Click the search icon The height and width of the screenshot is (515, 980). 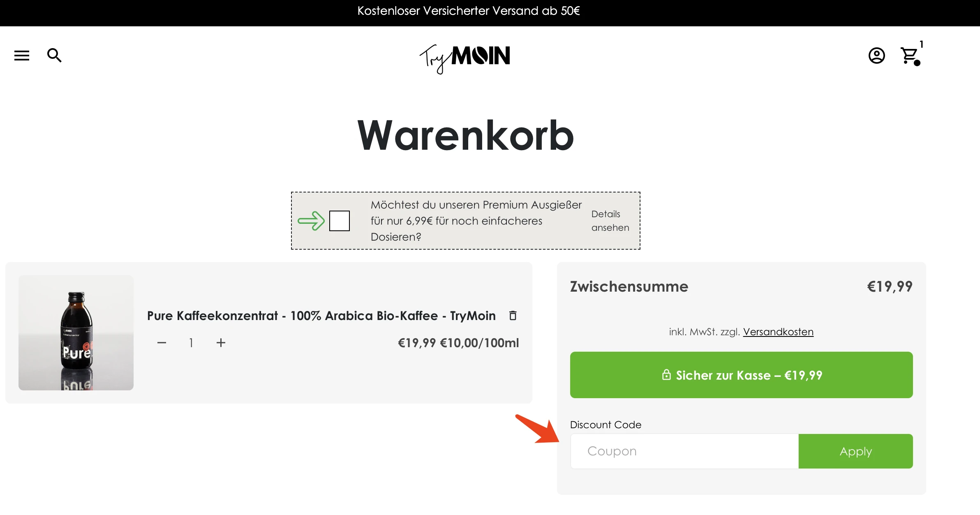[55, 55]
